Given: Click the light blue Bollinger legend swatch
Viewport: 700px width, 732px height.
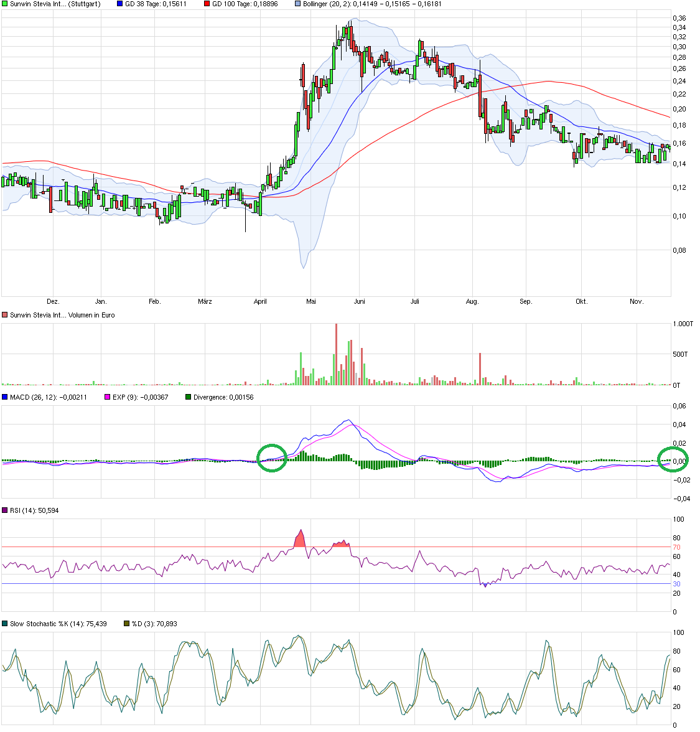Looking at the screenshot, I should coord(297,4).
